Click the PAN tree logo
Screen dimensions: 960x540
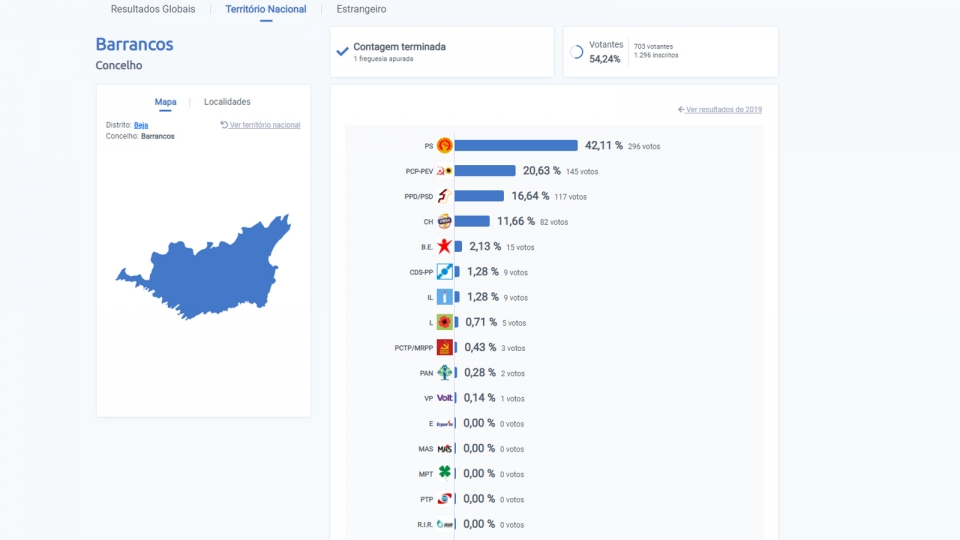[444, 373]
